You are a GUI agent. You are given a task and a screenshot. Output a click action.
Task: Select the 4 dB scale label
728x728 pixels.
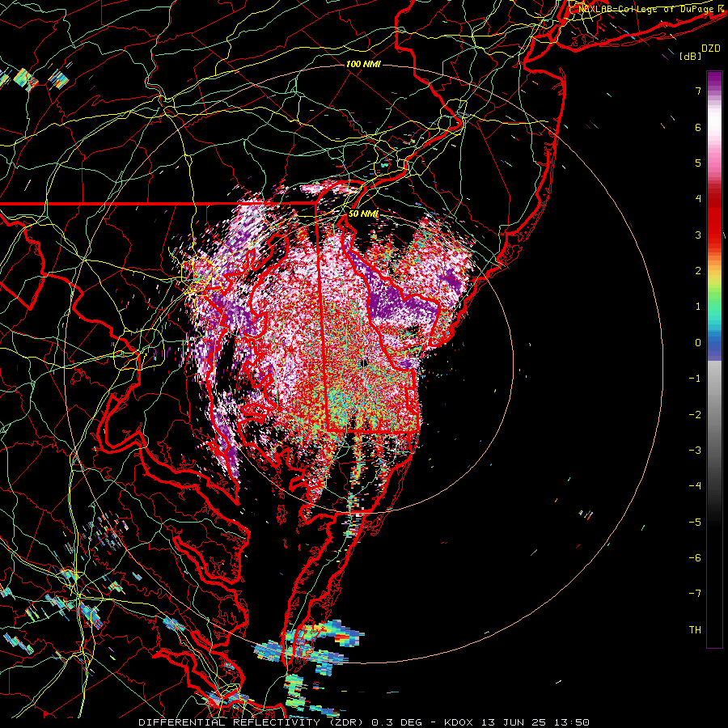click(698, 199)
